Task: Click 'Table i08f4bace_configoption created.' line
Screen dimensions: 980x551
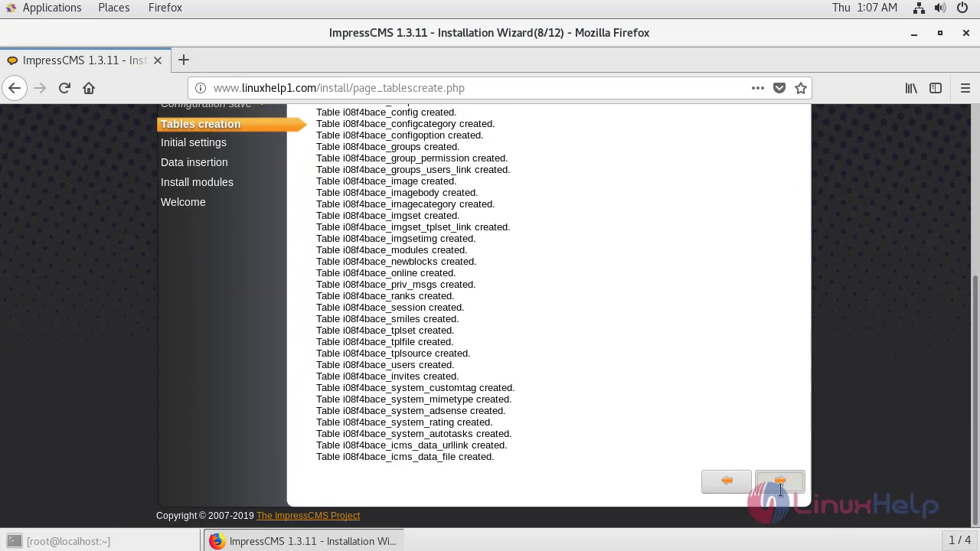Action: click(400, 135)
